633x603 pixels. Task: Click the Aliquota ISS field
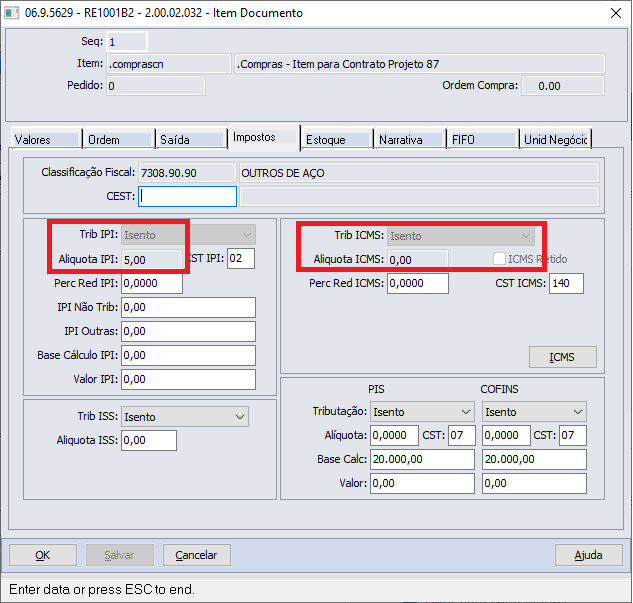(149, 440)
